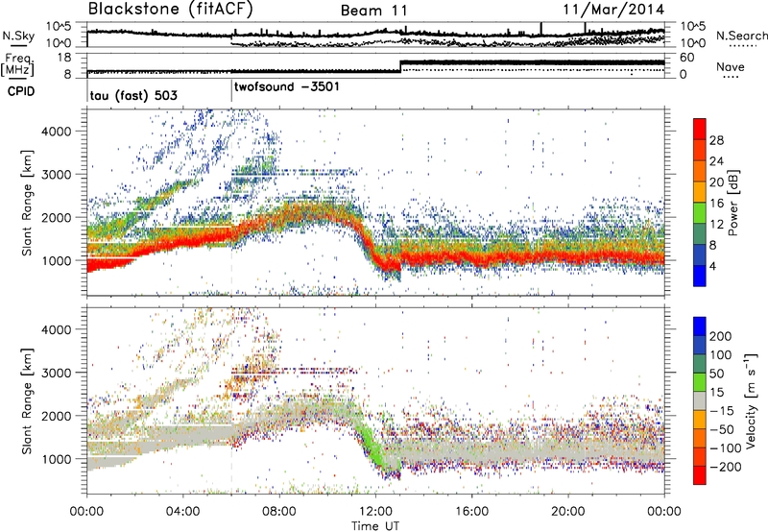Click the '1000' range tick on the power panel
Screen dimensions: 768x532
tap(56, 260)
